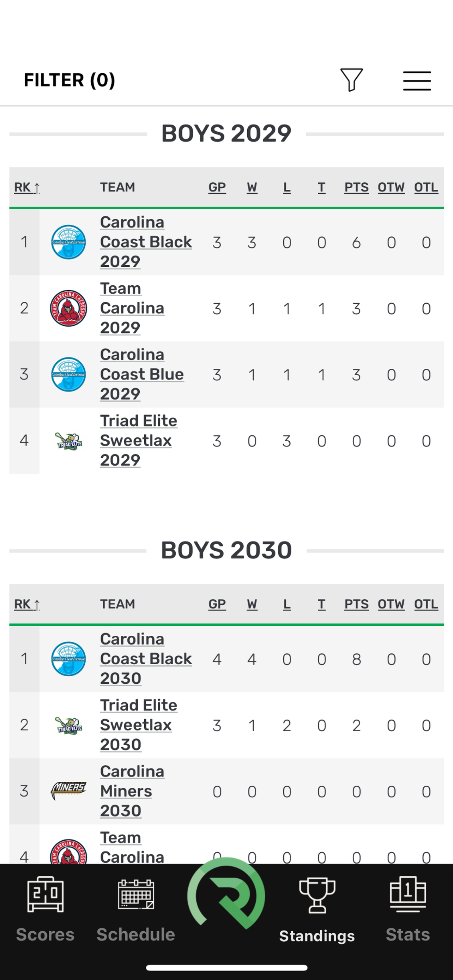Image resolution: width=453 pixels, height=980 pixels.
Task: Tap the green center logo button
Action: (x=226, y=893)
